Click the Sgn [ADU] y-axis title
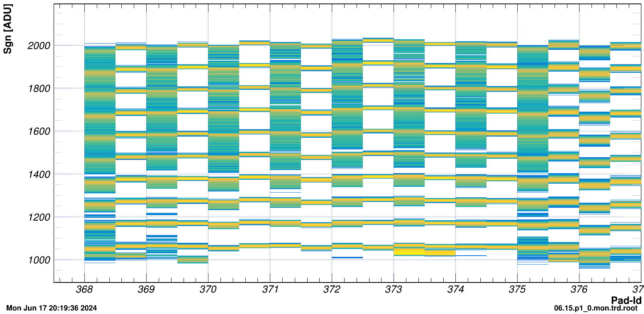Viewport: 644px width, 314px height. [7, 29]
